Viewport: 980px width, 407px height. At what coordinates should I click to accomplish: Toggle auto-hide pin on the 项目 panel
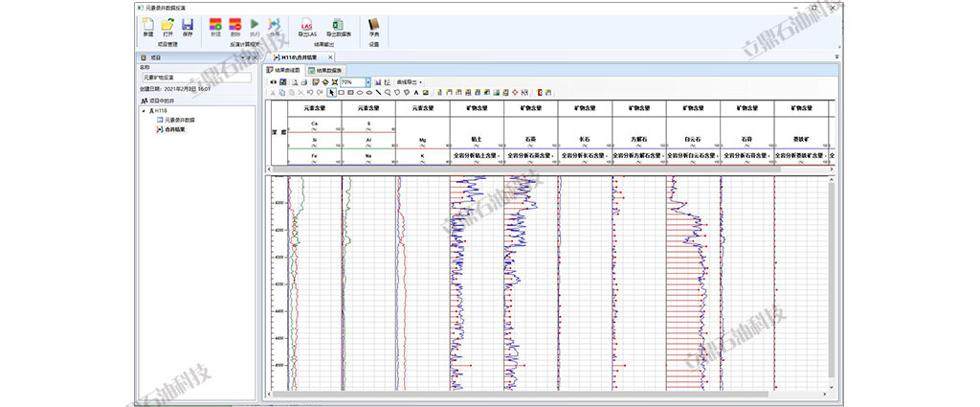[247, 57]
